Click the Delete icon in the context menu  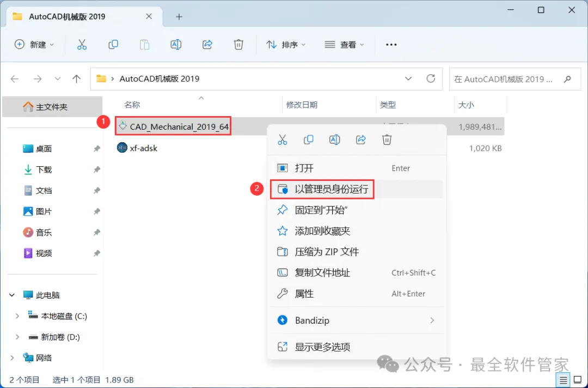(387, 140)
